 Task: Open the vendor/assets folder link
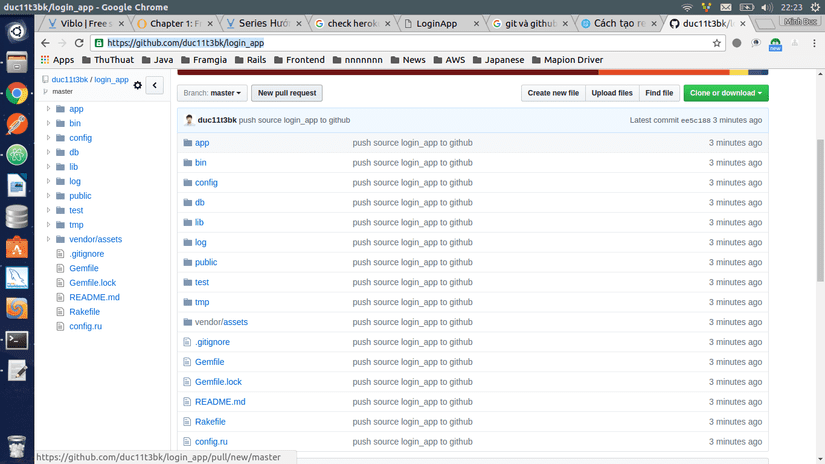pos(221,322)
